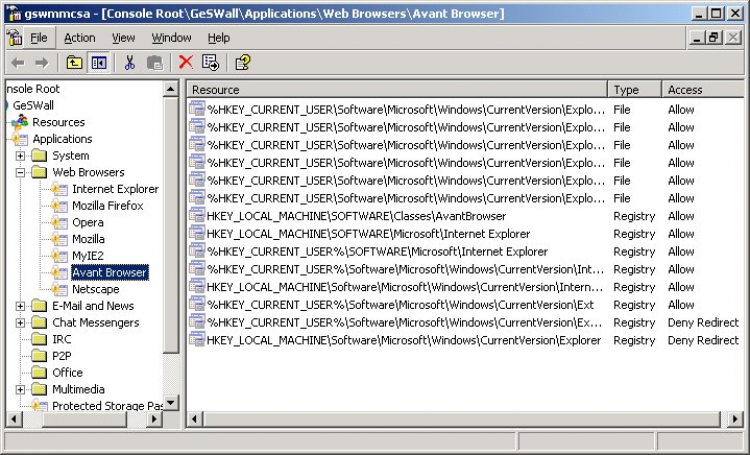
Task: Click tree pane scroll down arrow
Action: 171,403
